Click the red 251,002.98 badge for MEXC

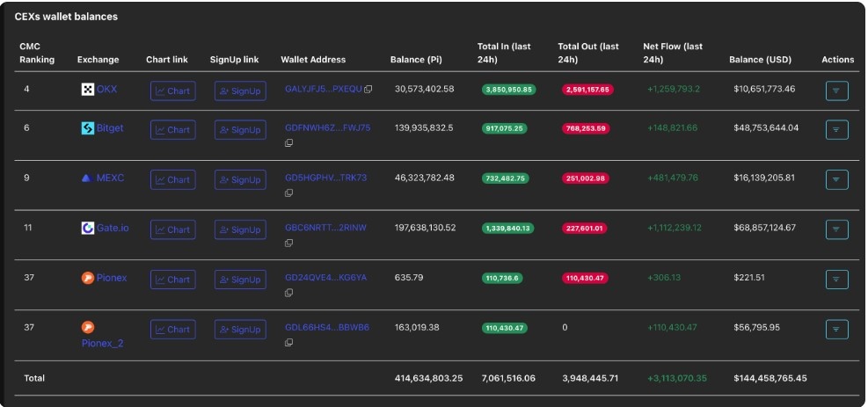tap(586, 178)
